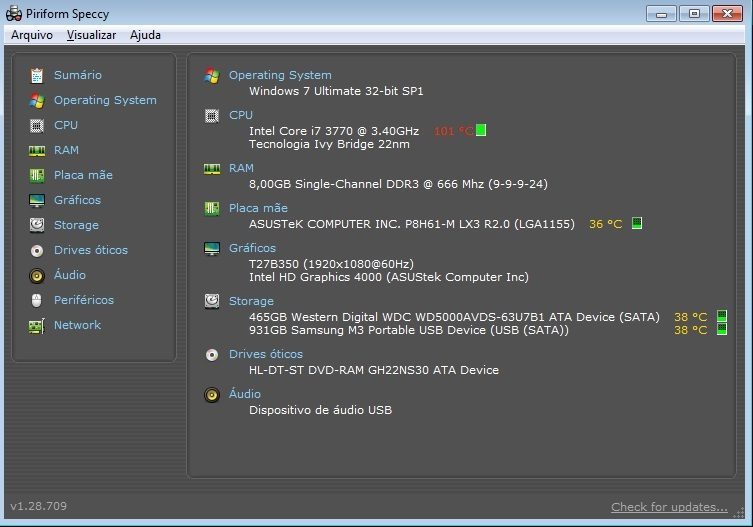Click the Drives óticos disc icon in sidebar
753x527 pixels.
pyautogui.click(x=37, y=250)
